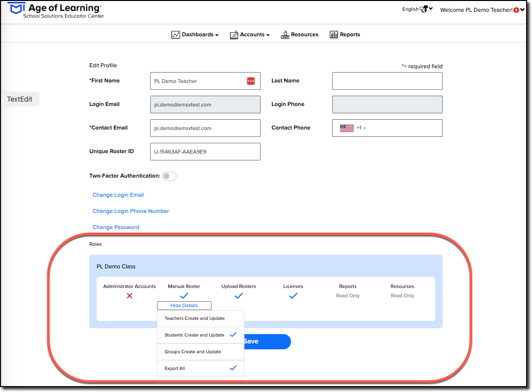
Task: Click the Change Password link
Action: click(x=116, y=227)
